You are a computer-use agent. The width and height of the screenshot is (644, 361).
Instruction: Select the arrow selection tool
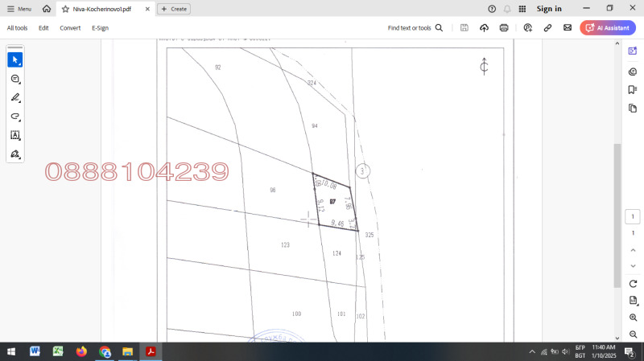point(15,59)
